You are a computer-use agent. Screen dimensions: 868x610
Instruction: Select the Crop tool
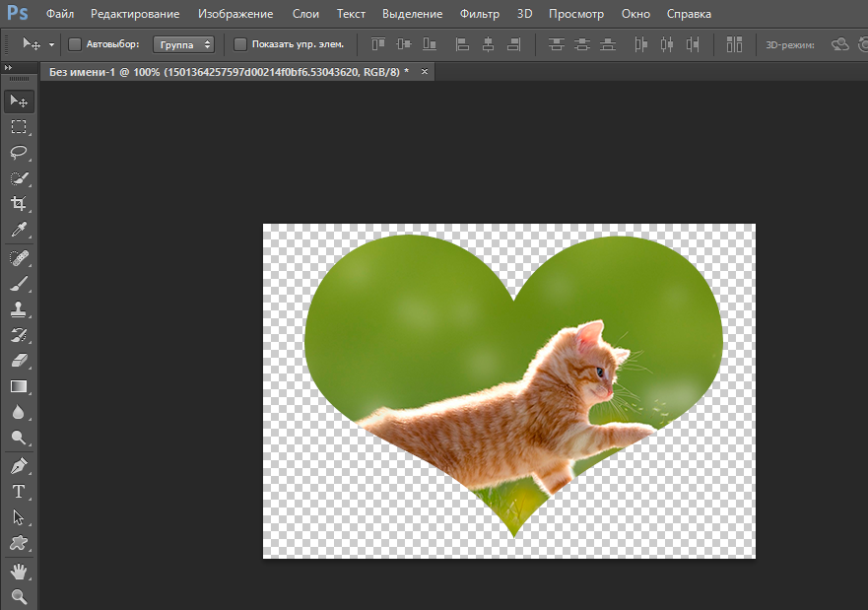(x=19, y=204)
